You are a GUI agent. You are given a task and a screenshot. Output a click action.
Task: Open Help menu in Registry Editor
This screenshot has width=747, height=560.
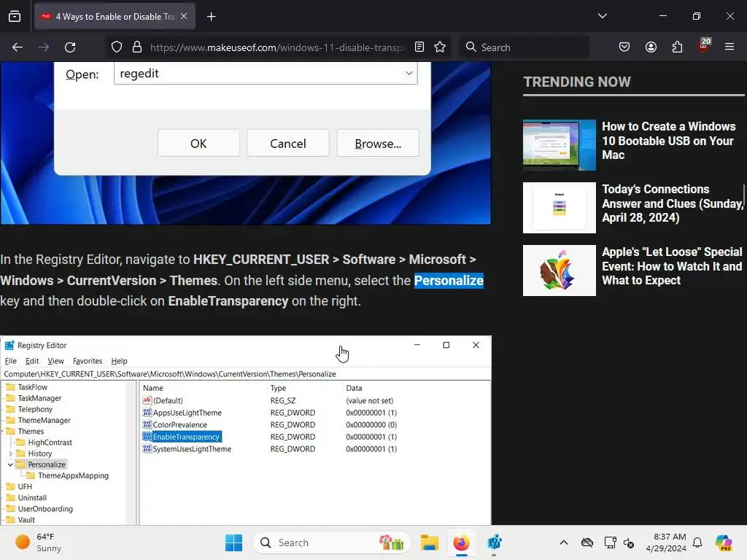click(119, 361)
